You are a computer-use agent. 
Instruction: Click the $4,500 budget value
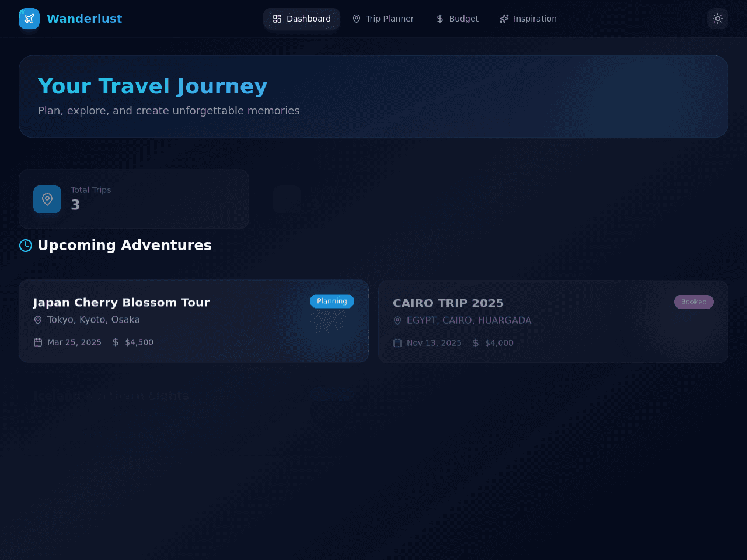coord(139,342)
